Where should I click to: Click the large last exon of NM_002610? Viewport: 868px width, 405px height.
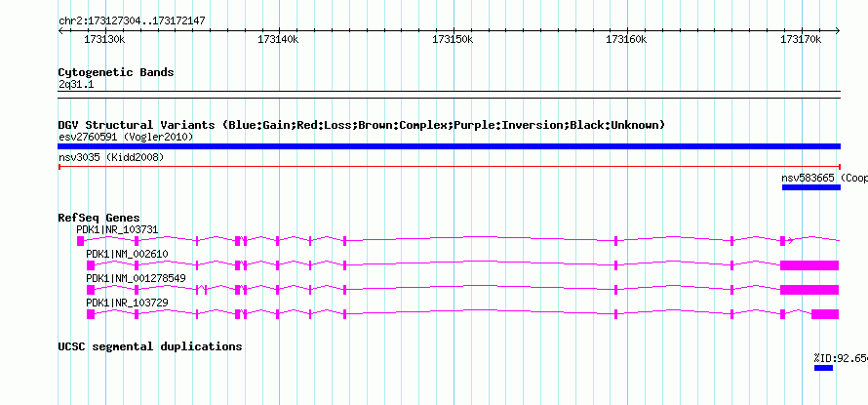(x=809, y=265)
